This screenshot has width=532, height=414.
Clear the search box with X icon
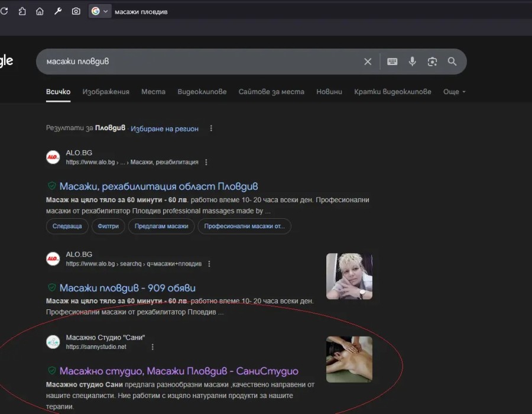[368, 62]
